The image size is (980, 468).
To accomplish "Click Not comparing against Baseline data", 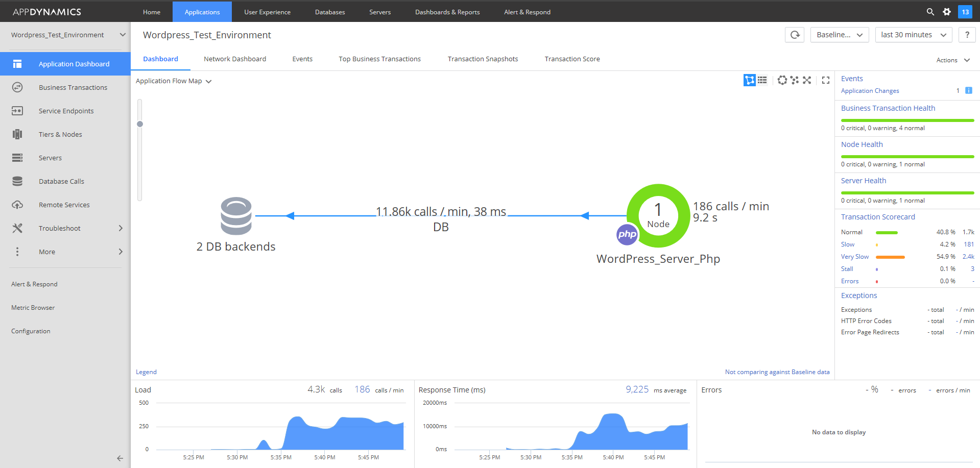I will [777, 372].
